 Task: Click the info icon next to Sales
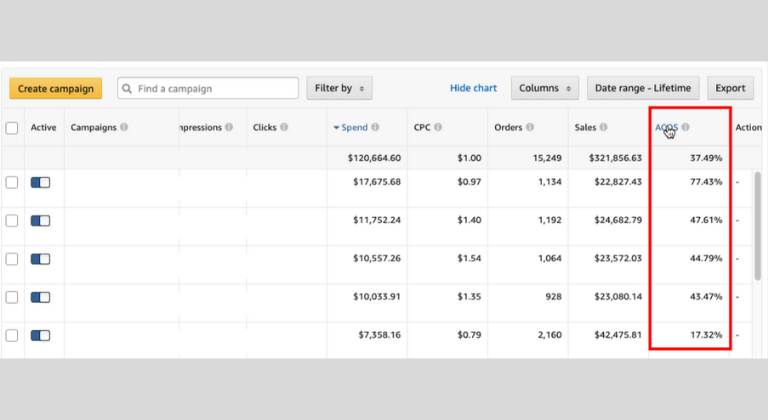pos(605,128)
